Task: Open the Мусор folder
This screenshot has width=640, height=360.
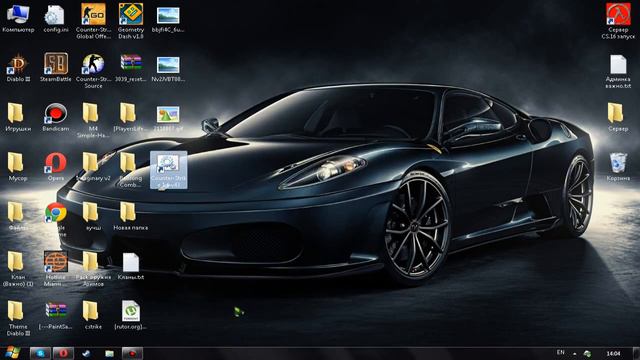Action: click(18, 167)
